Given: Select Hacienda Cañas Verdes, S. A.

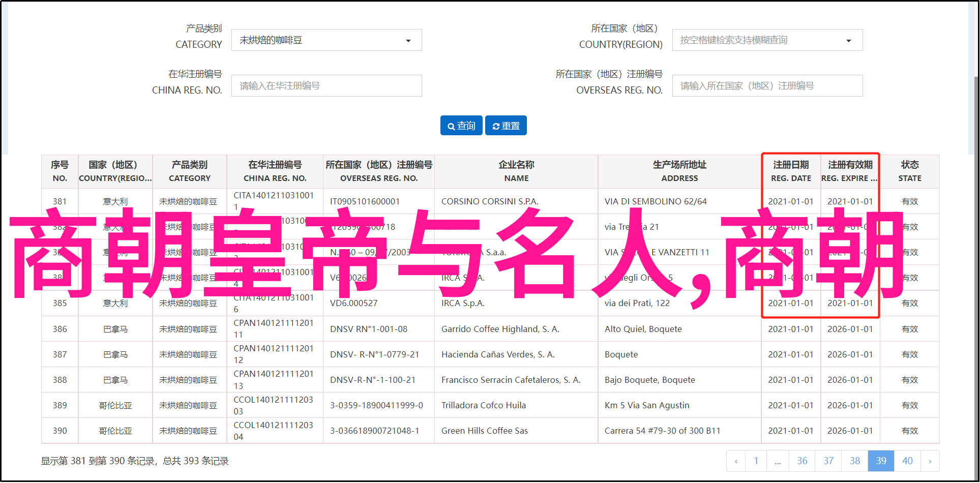Looking at the screenshot, I should [x=498, y=354].
